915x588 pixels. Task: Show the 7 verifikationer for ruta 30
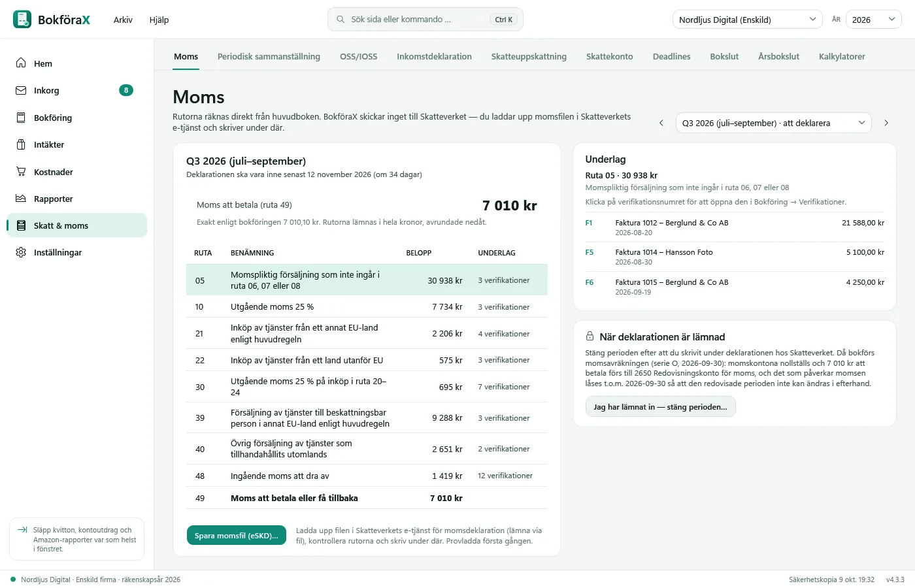click(x=504, y=387)
